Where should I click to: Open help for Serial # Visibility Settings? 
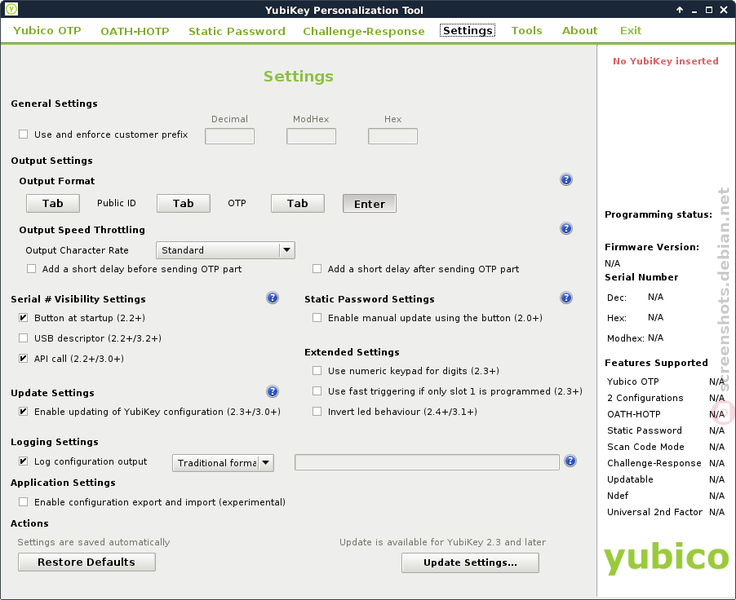(x=272, y=298)
